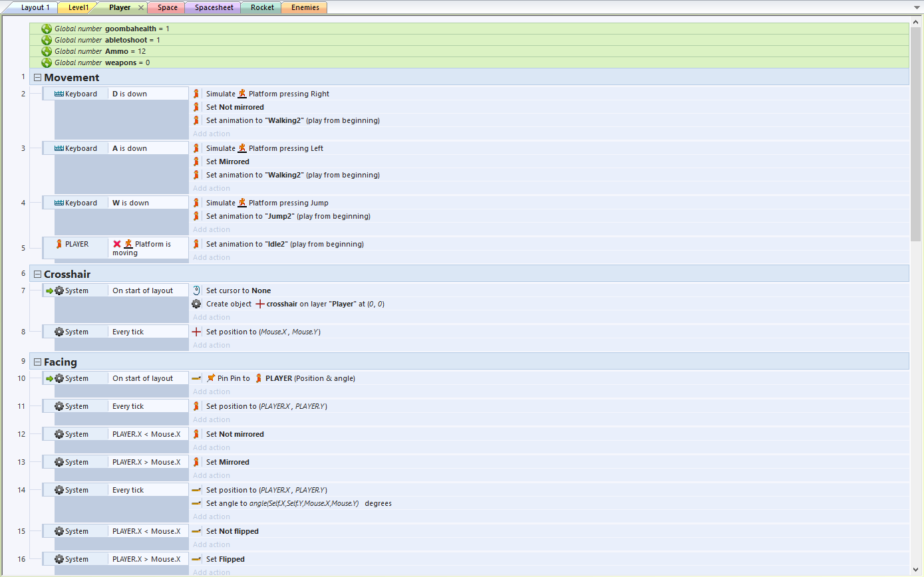The width and height of the screenshot is (924, 577).
Task: Click the crosshair icon in Create object action
Action: [x=260, y=304]
